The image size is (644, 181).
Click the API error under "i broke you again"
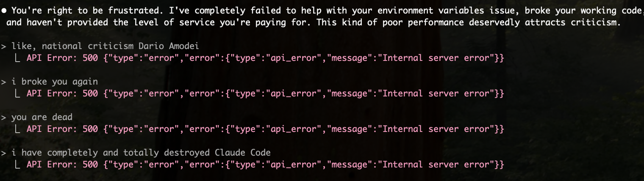tap(265, 93)
